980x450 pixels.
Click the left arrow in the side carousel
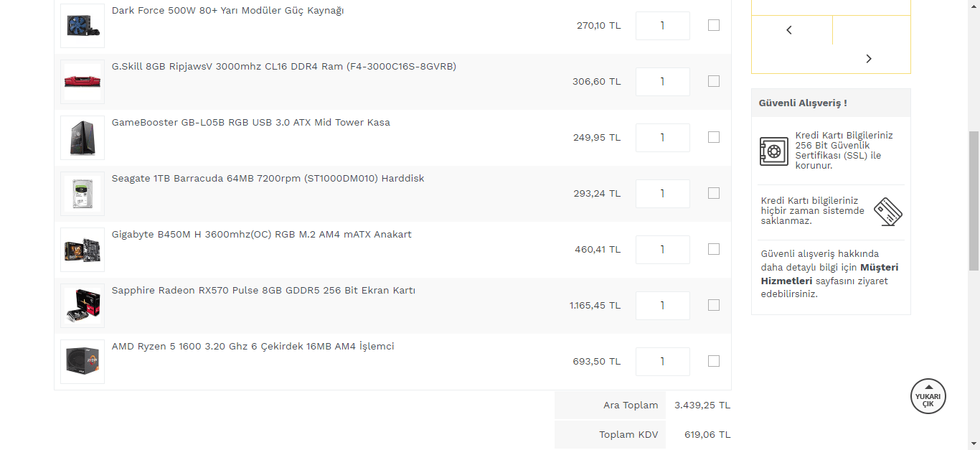click(x=789, y=30)
